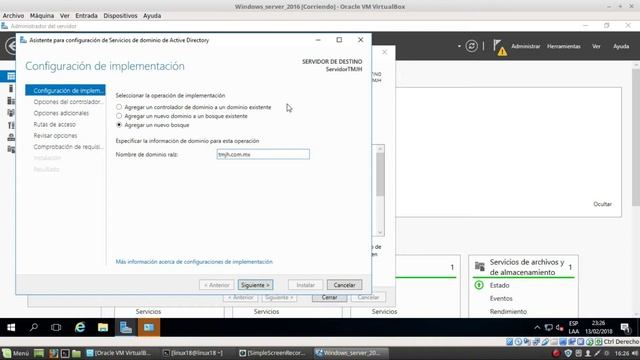Click the 'Nombre de dominio raíz' text field
640x360 pixels.
pyautogui.click(x=263, y=154)
